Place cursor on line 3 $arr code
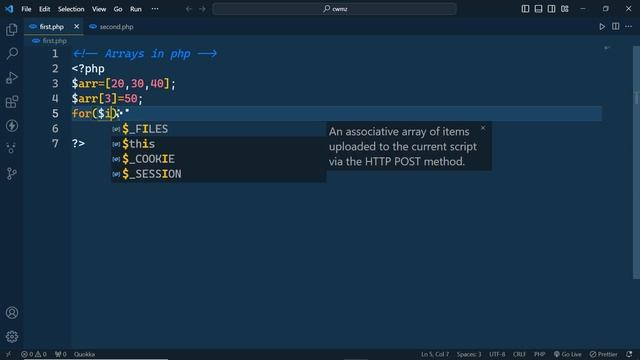The width and height of the screenshot is (640, 360). [124, 84]
